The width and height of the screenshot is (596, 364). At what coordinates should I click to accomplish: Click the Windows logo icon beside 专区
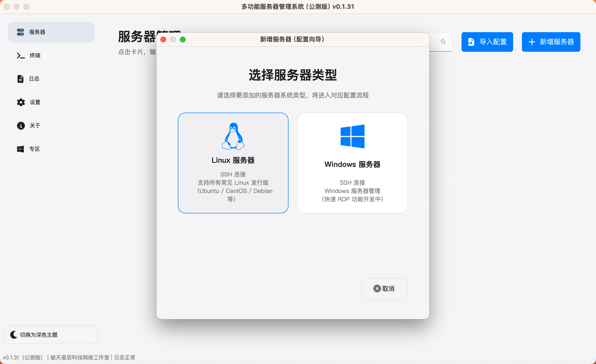[x=20, y=149]
